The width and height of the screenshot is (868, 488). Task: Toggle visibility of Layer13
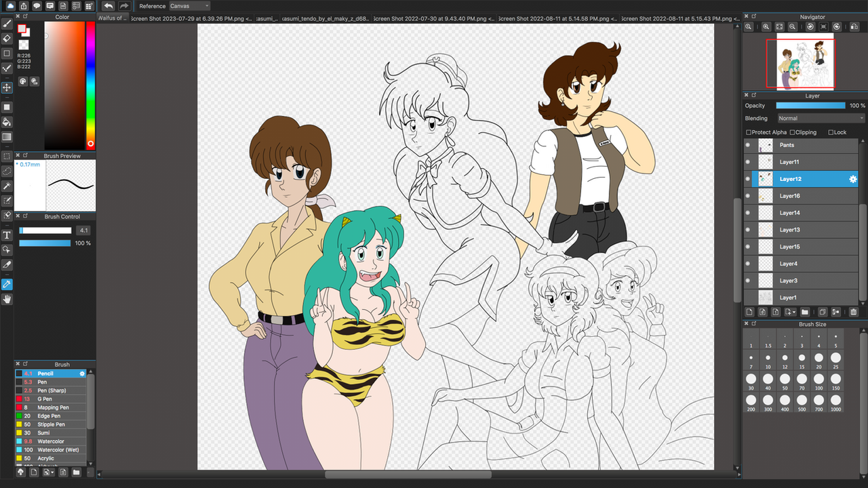748,230
